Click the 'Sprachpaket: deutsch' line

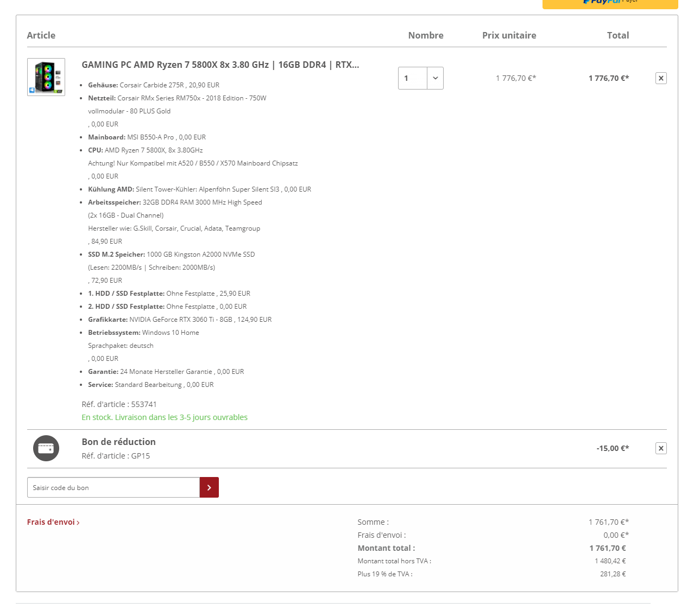121,346
